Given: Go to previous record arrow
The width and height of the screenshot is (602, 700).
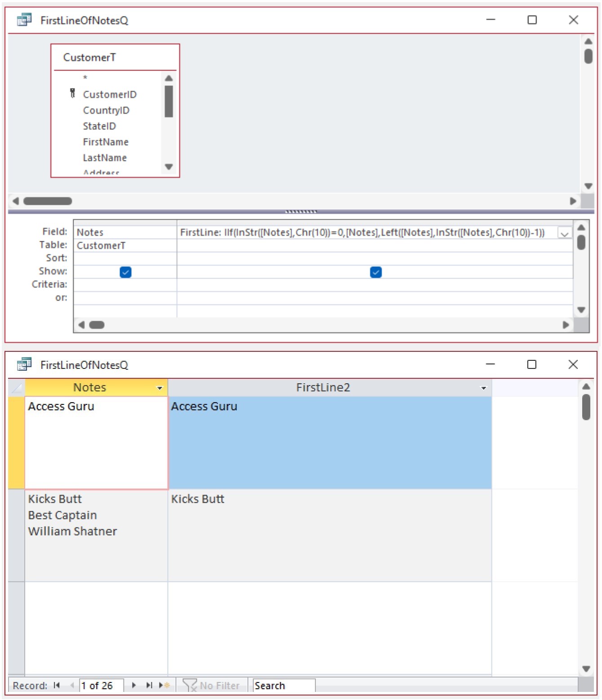Looking at the screenshot, I should [72, 685].
